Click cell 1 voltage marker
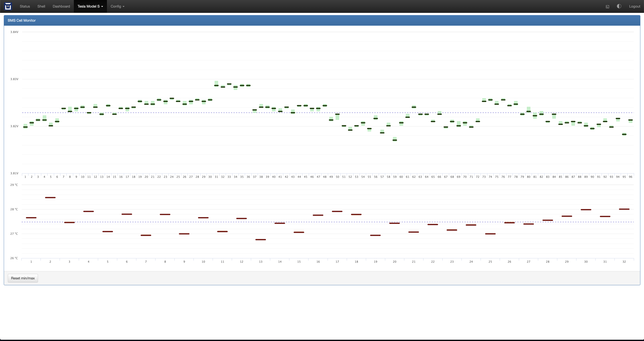This screenshot has height=341, width=644. coord(25,127)
